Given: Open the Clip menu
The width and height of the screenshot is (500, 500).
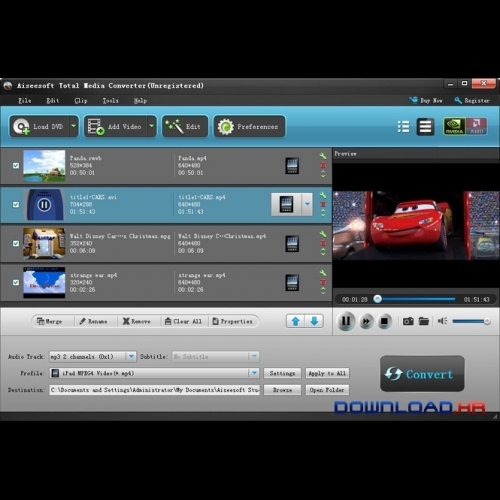Looking at the screenshot, I should pyautogui.click(x=81, y=101).
